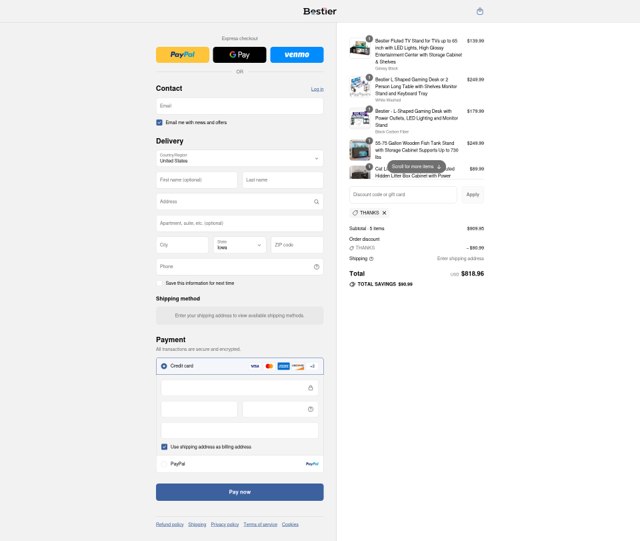Click the PayPal logo in payment row
This screenshot has width=640, height=541.
(312, 464)
